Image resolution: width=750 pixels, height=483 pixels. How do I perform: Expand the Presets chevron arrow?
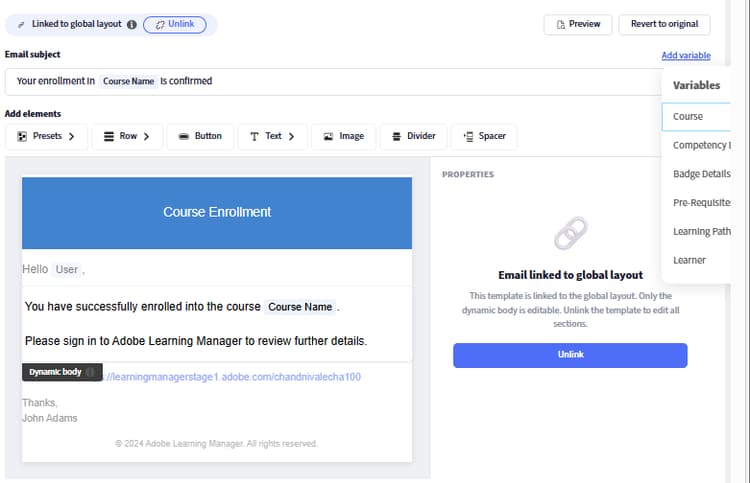click(71, 136)
